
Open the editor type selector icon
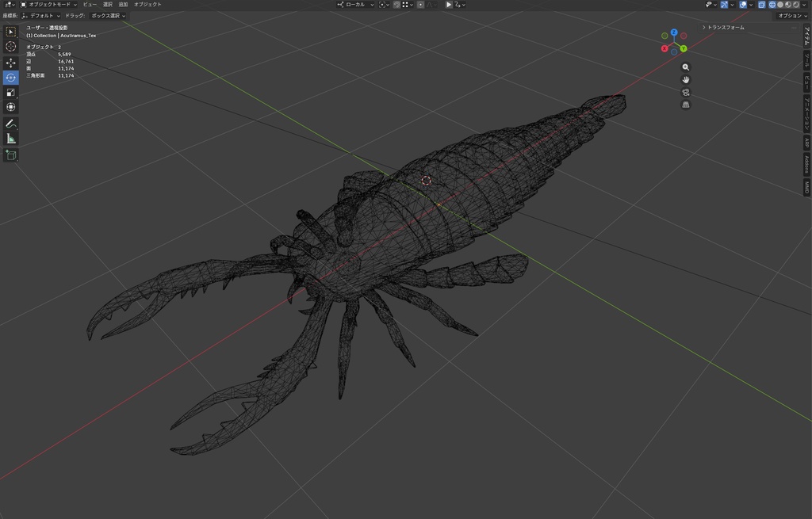pyautogui.click(x=9, y=4)
